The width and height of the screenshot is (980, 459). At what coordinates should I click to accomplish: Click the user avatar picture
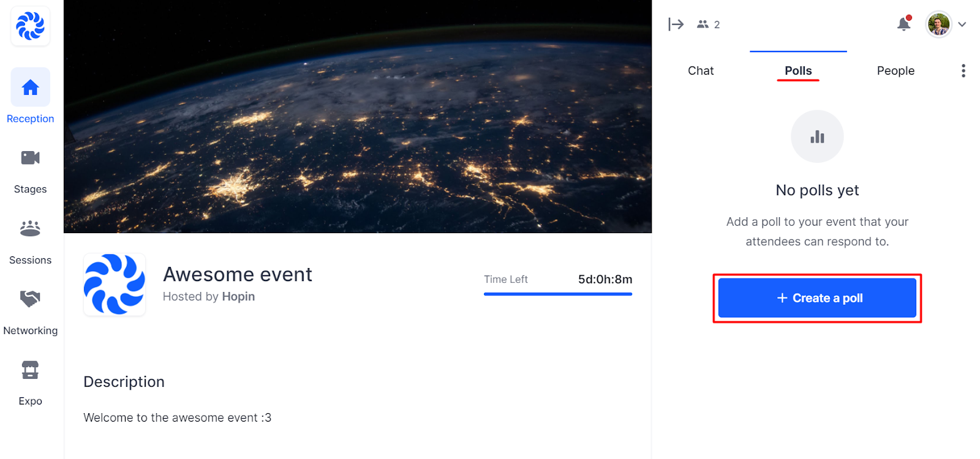tap(938, 24)
